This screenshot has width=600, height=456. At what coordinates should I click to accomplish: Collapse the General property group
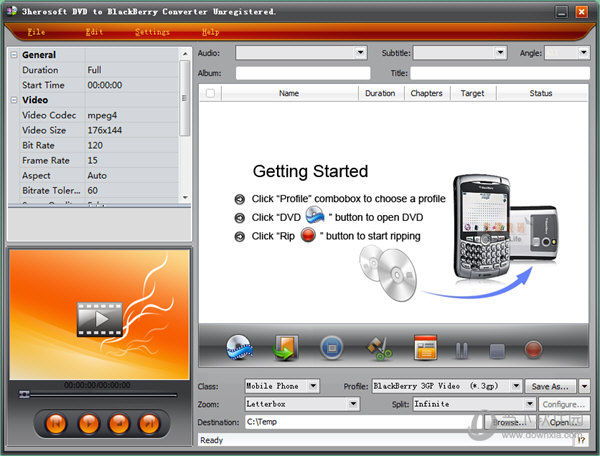14,55
